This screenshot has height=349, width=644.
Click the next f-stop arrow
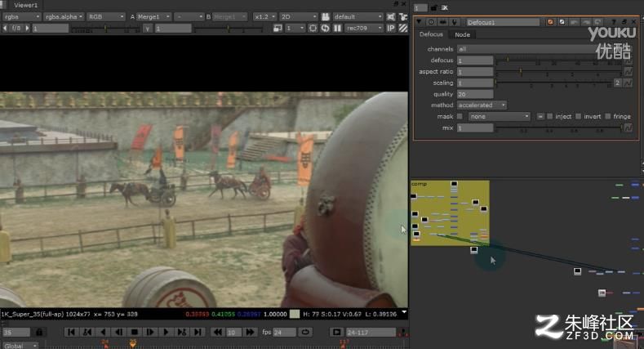point(27,29)
